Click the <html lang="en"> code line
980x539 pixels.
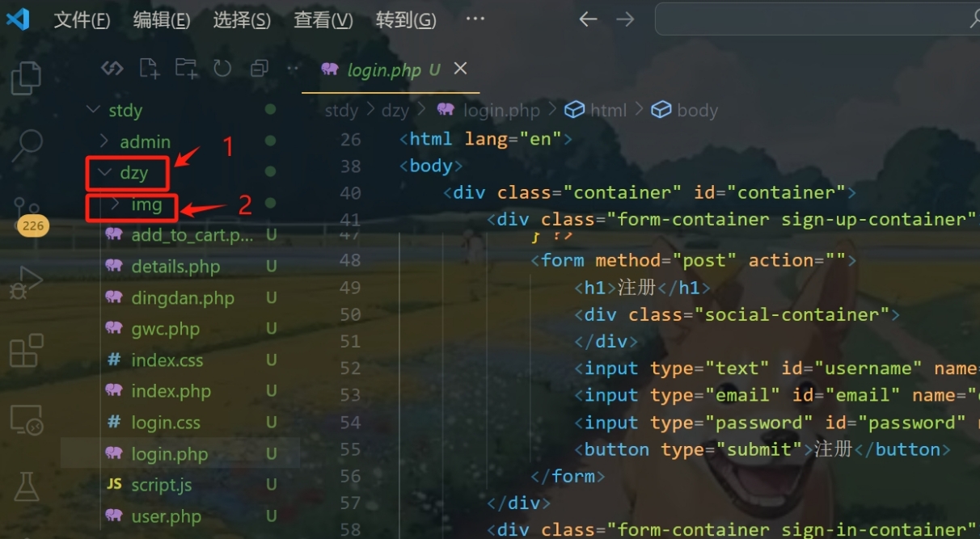[x=486, y=139]
